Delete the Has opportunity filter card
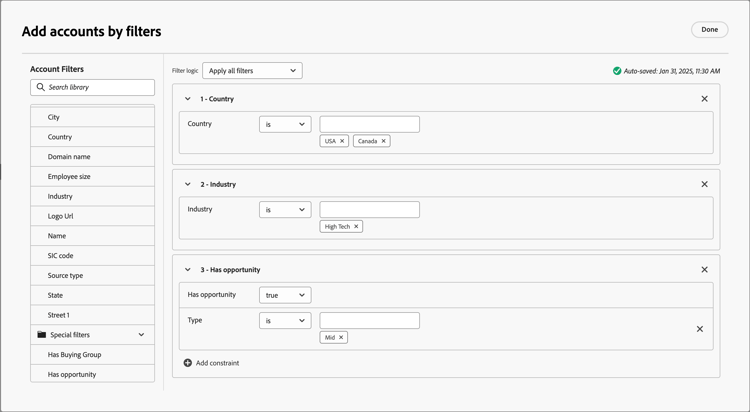The height and width of the screenshot is (412, 750). pos(704,270)
